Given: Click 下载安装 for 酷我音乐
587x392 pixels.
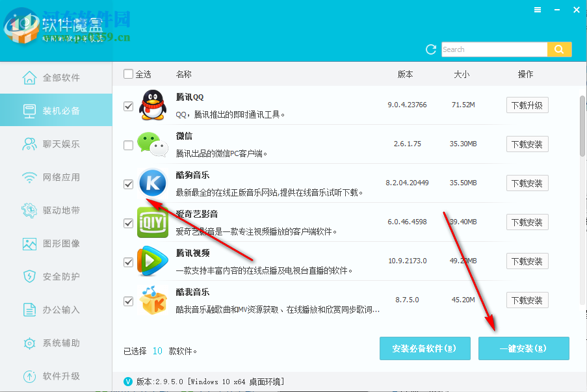Looking at the screenshot, I should click(x=527, y=300).
